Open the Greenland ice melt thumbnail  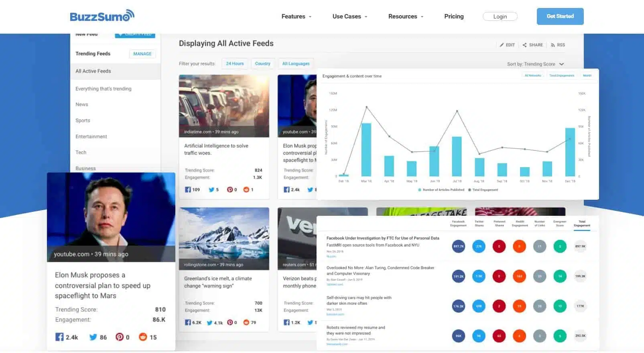pyautogui.click(x=224, y=239)
